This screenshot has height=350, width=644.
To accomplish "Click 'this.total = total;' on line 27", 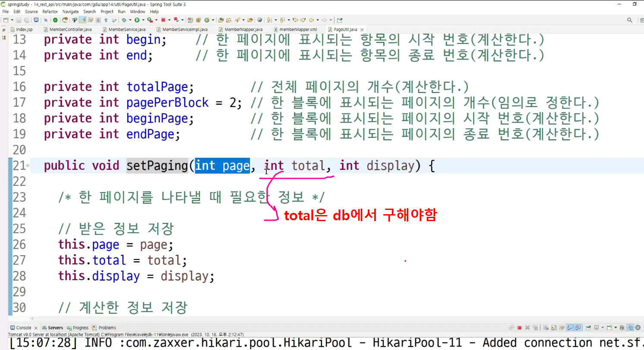I will pos(123,260).
